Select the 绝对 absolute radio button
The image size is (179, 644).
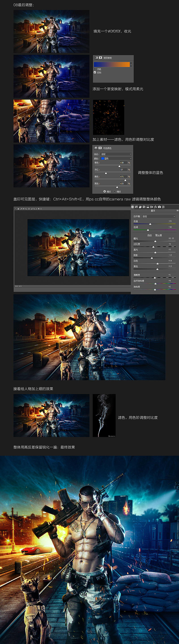click(115, 191)
